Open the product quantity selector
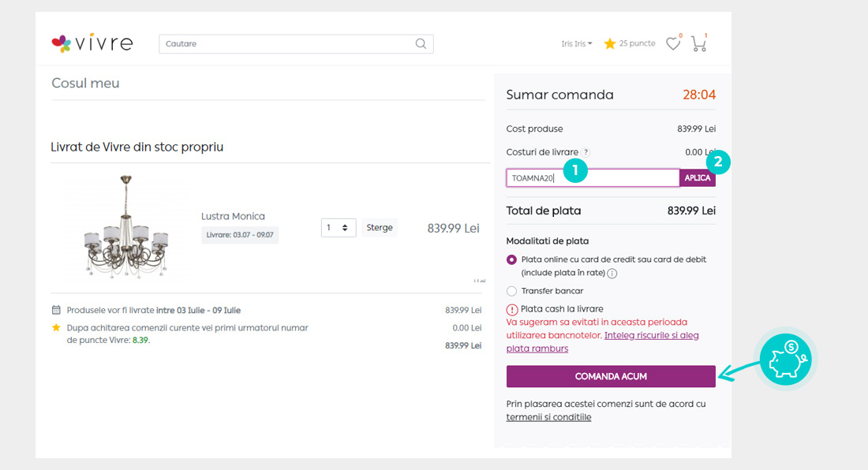 (x=339, y=228)
